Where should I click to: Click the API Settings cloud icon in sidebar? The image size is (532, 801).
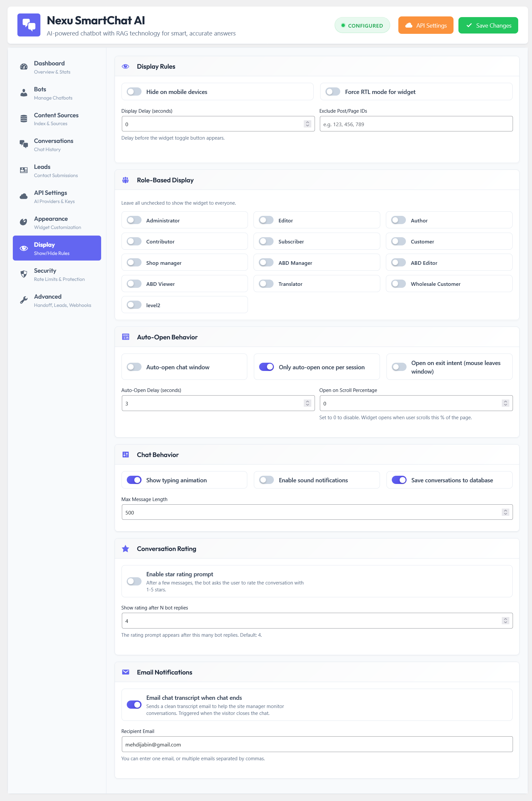(x=24, y=196)
